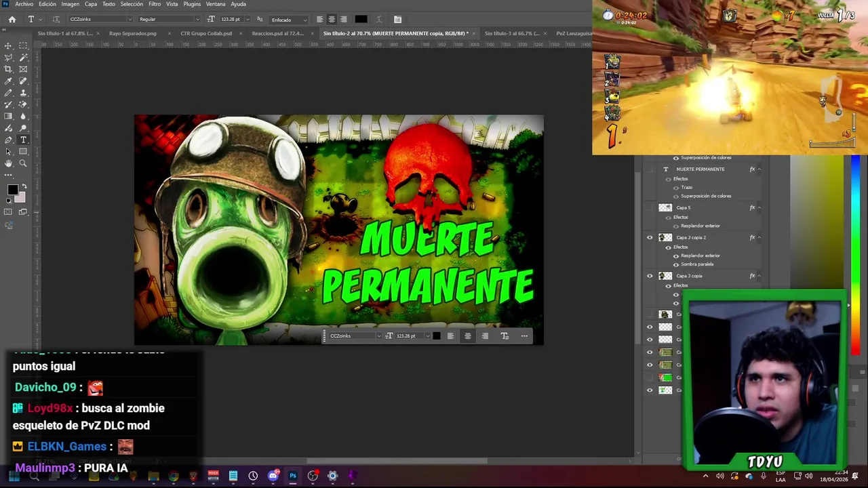Close the Sin título-1 document tab

98,33
